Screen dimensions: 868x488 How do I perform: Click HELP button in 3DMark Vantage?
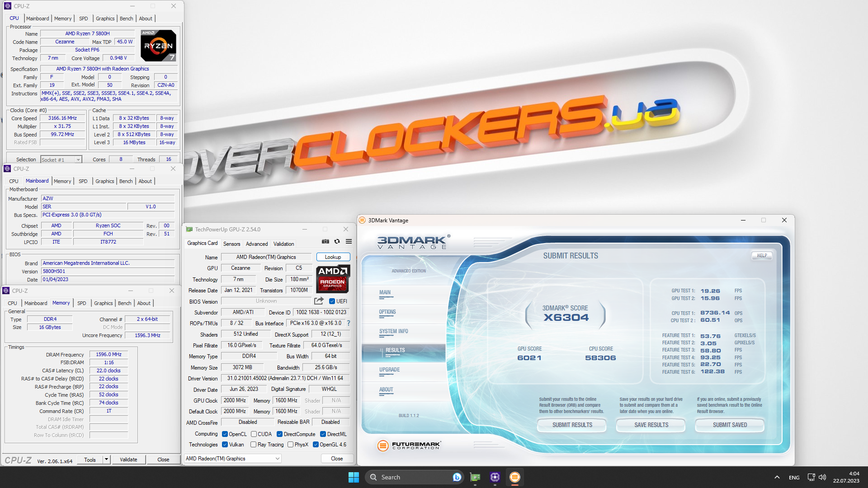(x=762, y=256)
